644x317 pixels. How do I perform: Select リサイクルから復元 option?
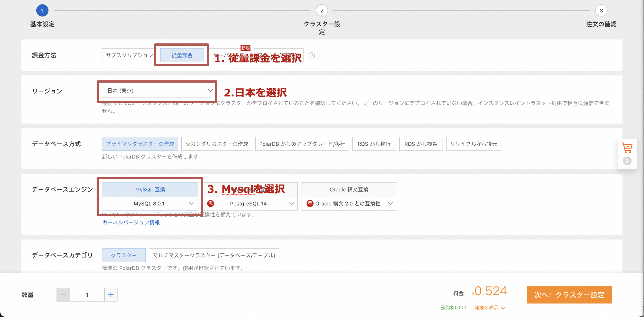(473, 144)
